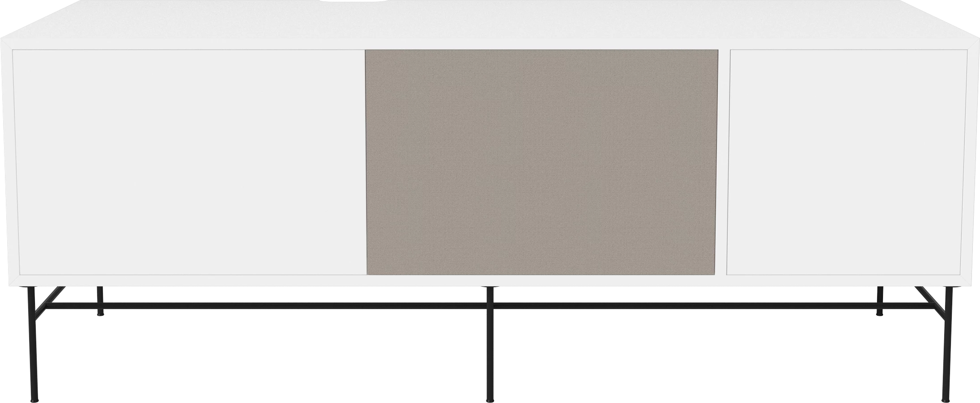Select the white top surface of cabinet
The image size is (980, 403).
tap(492, 22)
